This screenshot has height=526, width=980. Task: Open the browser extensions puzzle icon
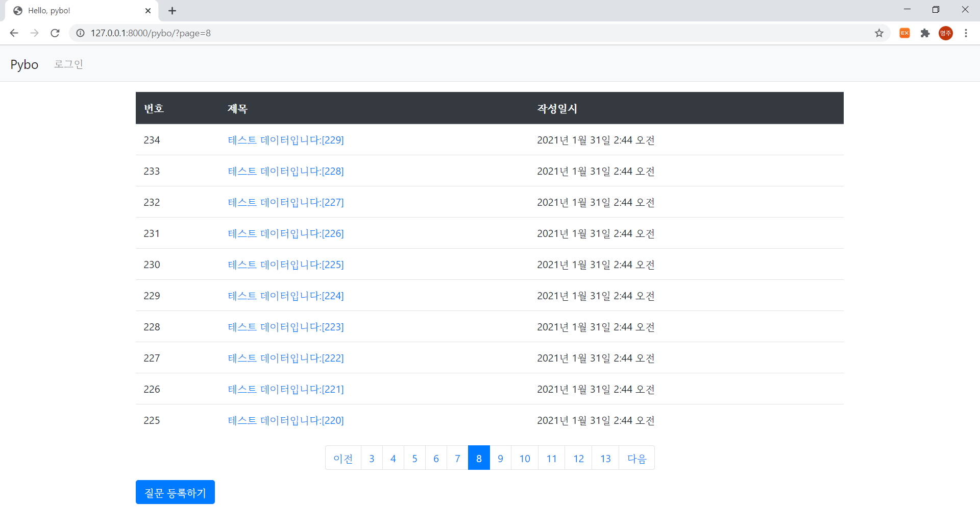click(925, 33)
